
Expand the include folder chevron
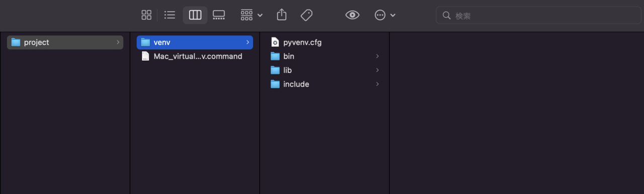pos(377,84)
